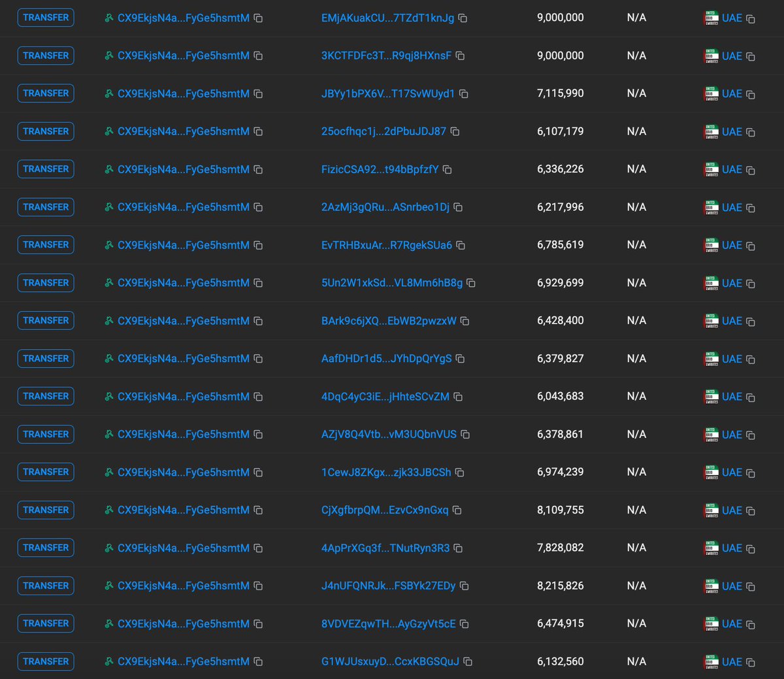Click UAE flag icon in the 8,215,826 row
The height and width of the screenshot is (679, 784).
click(711, 586)
